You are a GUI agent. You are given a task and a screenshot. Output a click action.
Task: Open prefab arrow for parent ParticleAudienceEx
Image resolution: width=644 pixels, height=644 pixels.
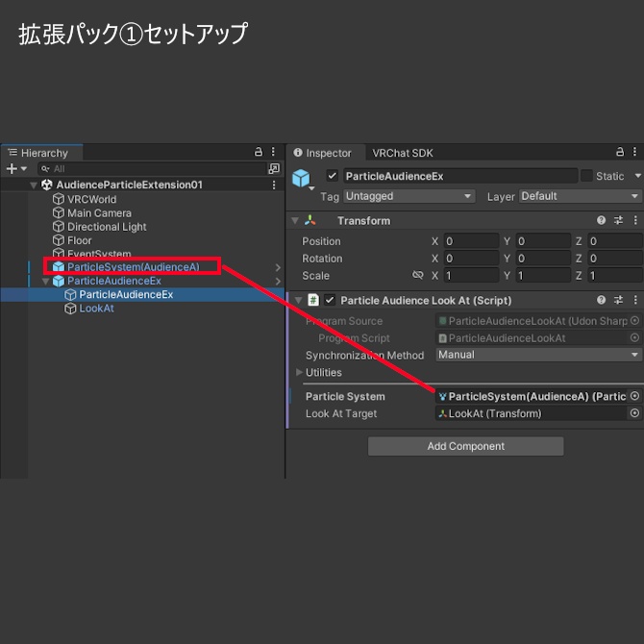tap(278, 282)
